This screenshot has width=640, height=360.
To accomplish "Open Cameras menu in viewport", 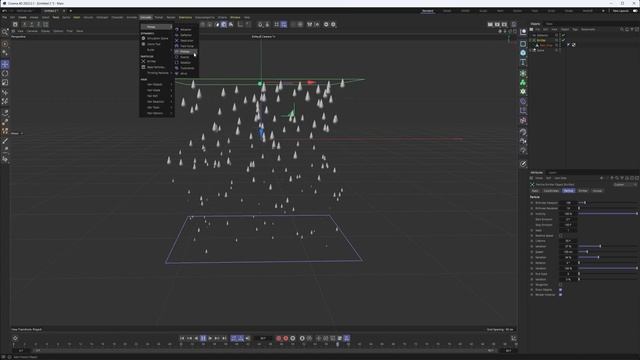I will 32,31.
